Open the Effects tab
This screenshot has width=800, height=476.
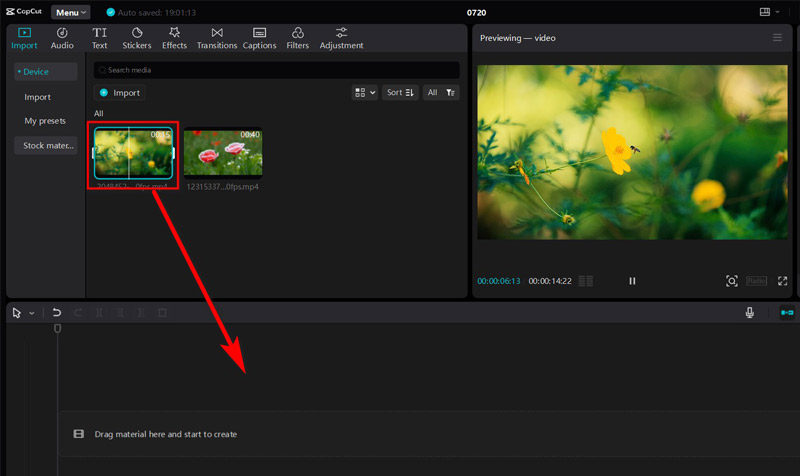tap(174, 39)
